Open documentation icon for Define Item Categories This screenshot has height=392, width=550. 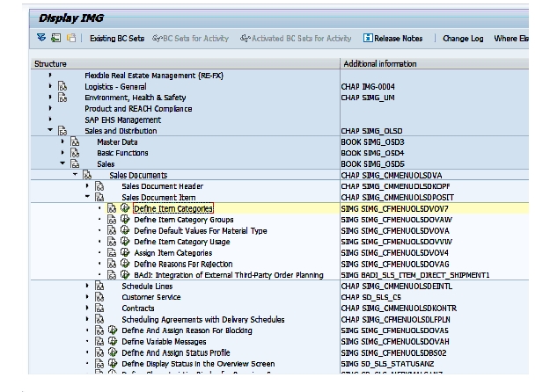pos(112,208)
